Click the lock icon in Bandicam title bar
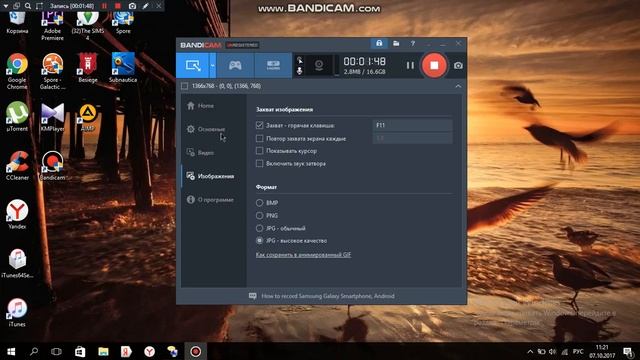640x360 pixels. pos(379,43)
